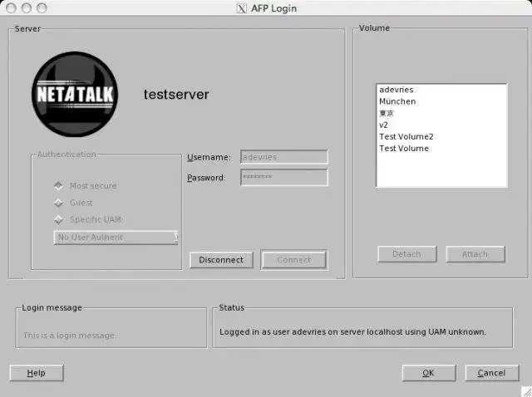Click the Password input field
The width and height of the screenshot is (532, 397).
[x=284, y=177]
